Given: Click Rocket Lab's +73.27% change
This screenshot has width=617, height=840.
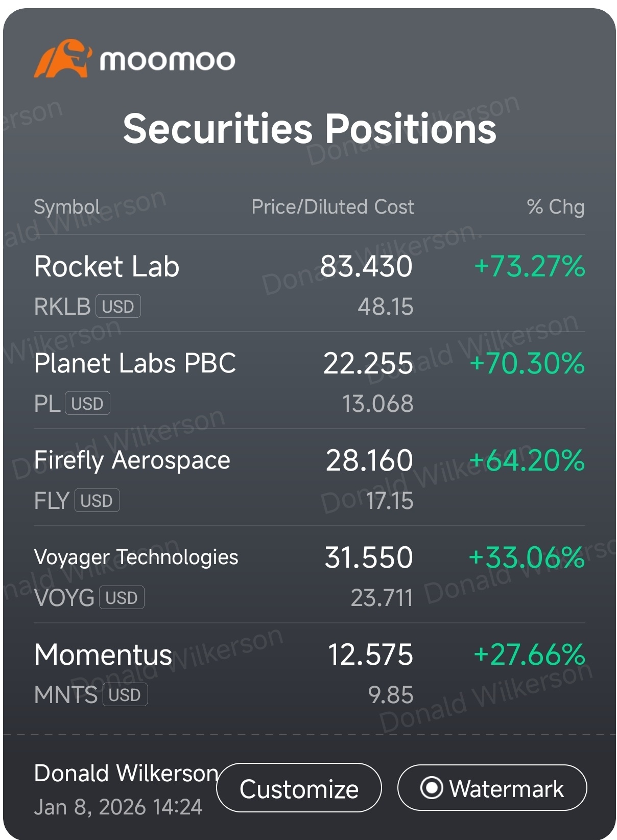Looking at the screenshot, I should [530, 266].
